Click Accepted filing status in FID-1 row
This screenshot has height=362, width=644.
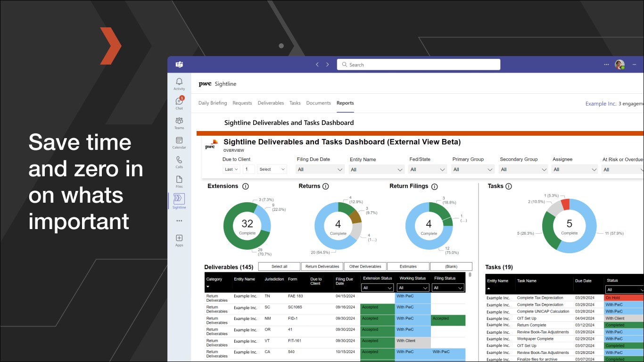[x=448, y=320]
